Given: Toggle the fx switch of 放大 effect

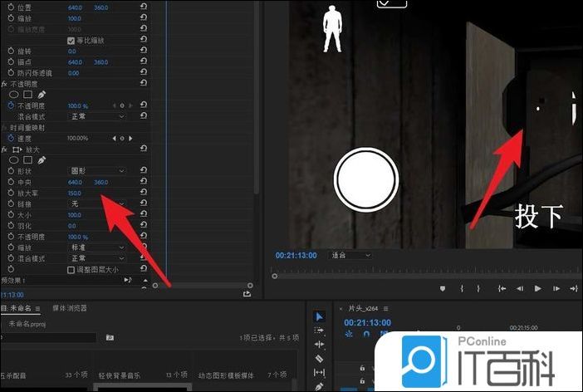Looking at the screenshot, I should 4,149.
